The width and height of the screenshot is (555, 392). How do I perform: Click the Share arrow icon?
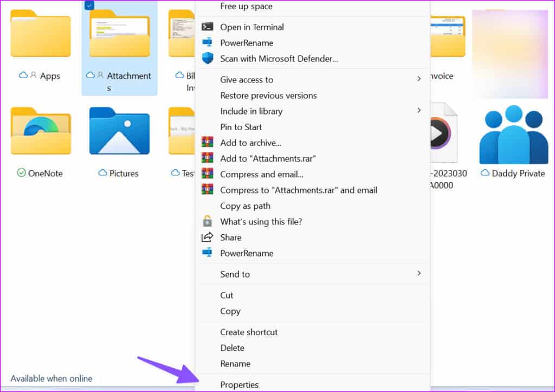207,237
